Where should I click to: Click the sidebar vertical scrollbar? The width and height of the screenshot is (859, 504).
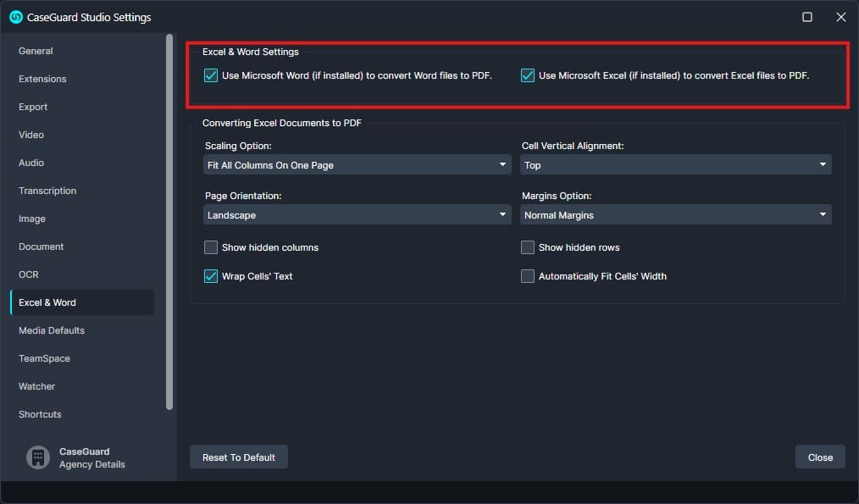click(169, 220)
